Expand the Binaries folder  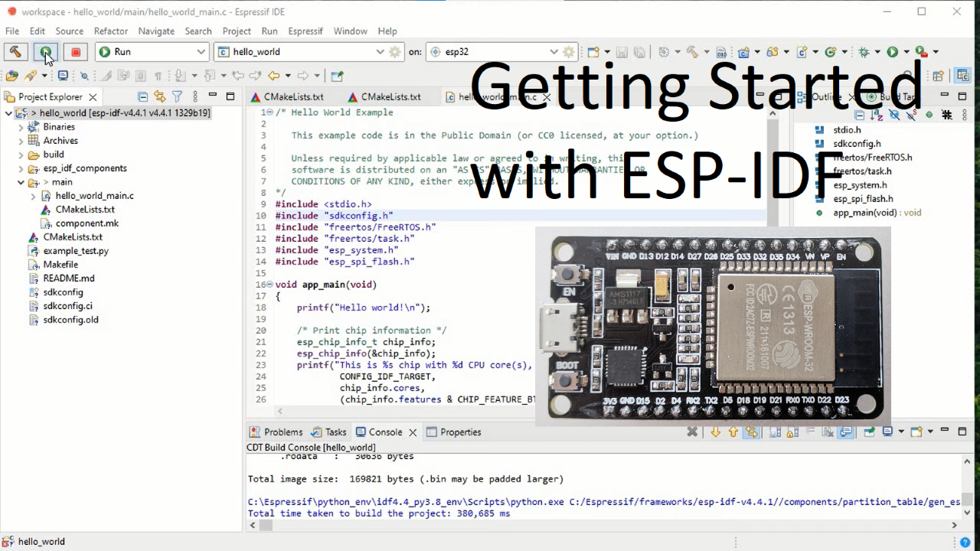coord(21,127)
